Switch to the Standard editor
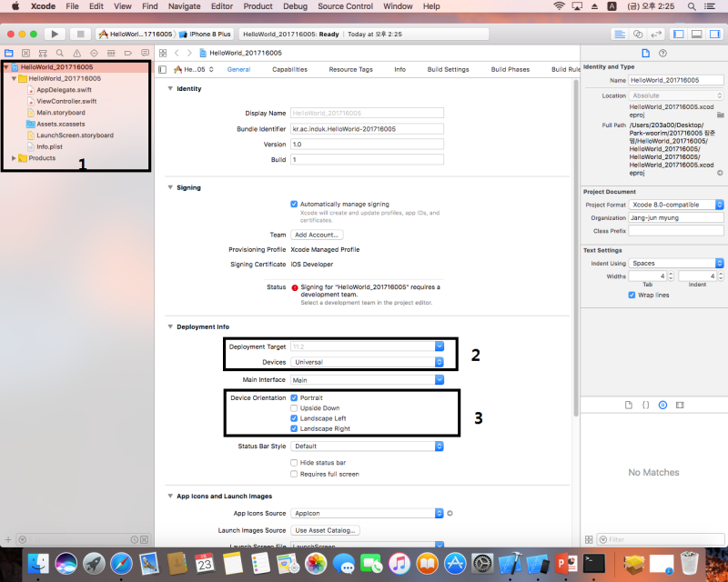The height and width of the screenshot is (582, 728). pyautogui.click(x=620, y=34)
